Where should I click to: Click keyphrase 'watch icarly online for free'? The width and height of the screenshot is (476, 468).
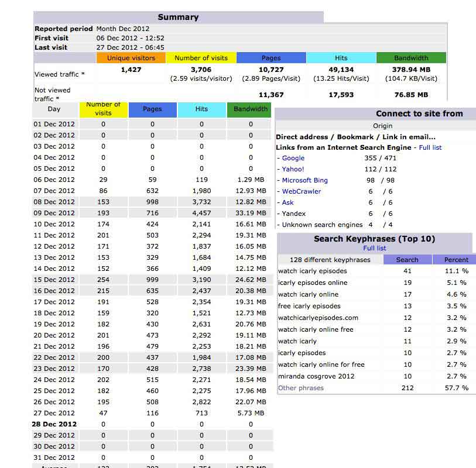321,364
